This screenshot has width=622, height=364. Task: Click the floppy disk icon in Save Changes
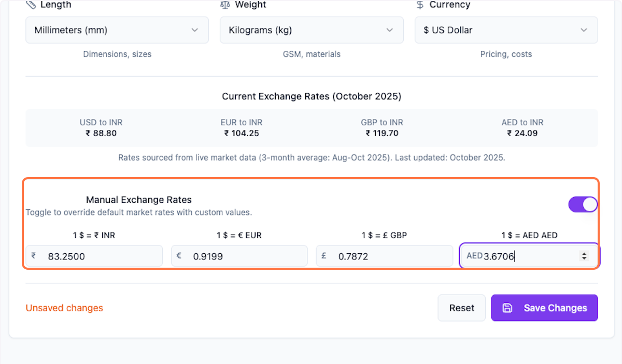pyautogui.click(x=507, y=308)
